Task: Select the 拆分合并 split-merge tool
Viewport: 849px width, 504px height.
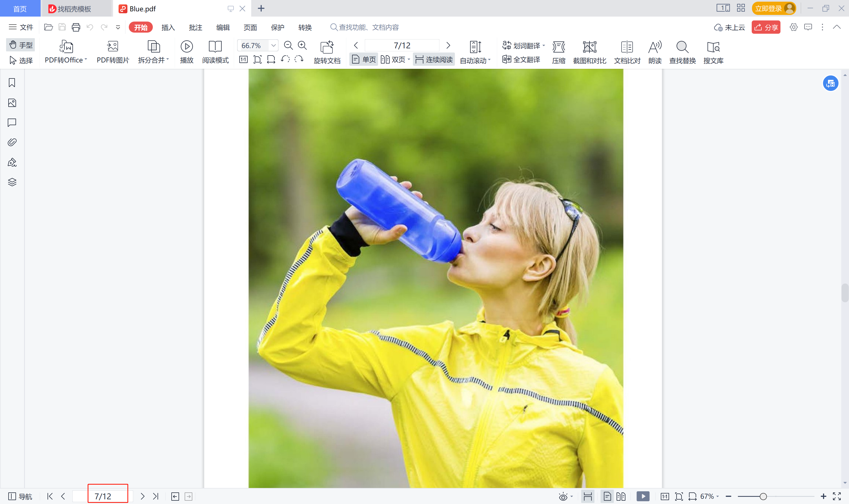Action: pos(153,52)
